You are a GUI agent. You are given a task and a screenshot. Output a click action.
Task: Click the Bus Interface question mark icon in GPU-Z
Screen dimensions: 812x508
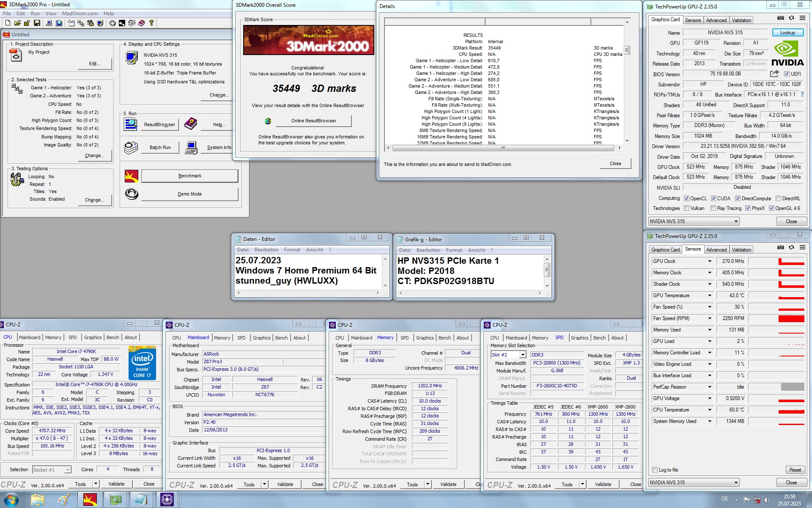point(802,94)
